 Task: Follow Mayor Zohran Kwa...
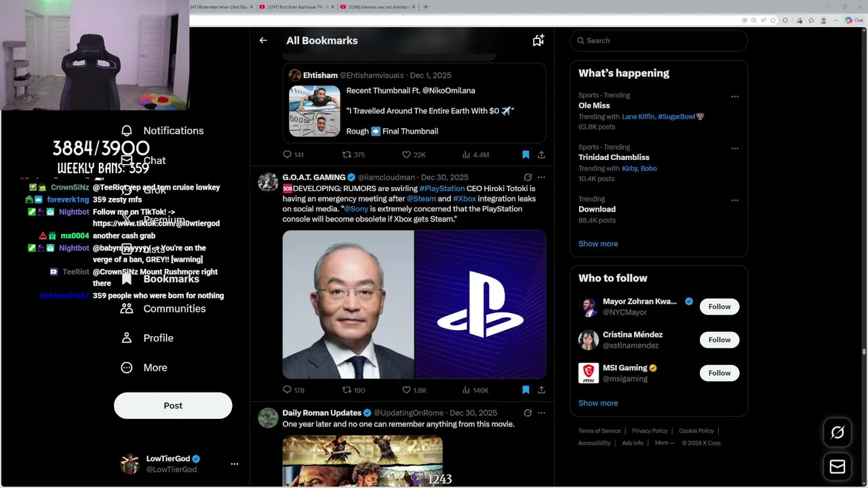719,306
